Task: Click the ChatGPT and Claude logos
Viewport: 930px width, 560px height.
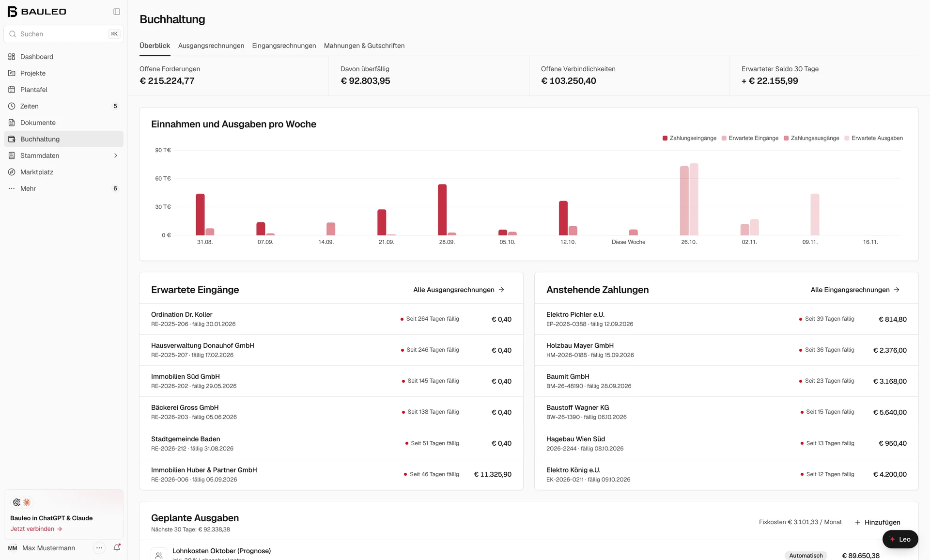Action: [x=22, y=502]
